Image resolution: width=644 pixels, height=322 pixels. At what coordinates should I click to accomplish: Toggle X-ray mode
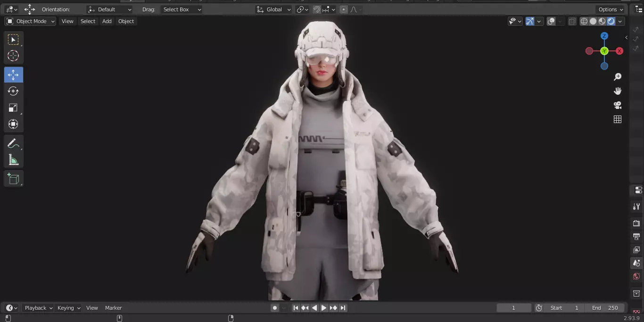pyautogui.click(x=572, y=21)
